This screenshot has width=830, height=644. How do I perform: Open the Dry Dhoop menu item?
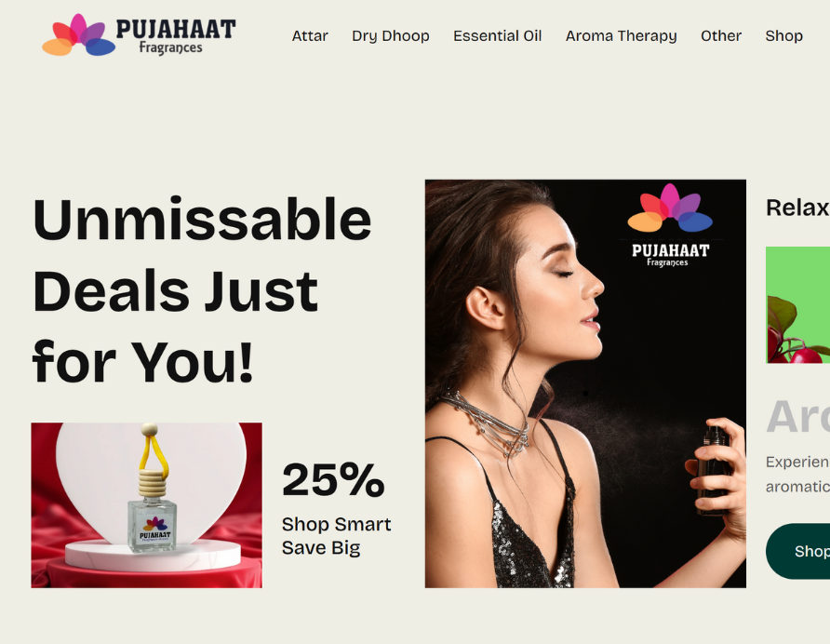pyautogui.click(x=391, y=36)
